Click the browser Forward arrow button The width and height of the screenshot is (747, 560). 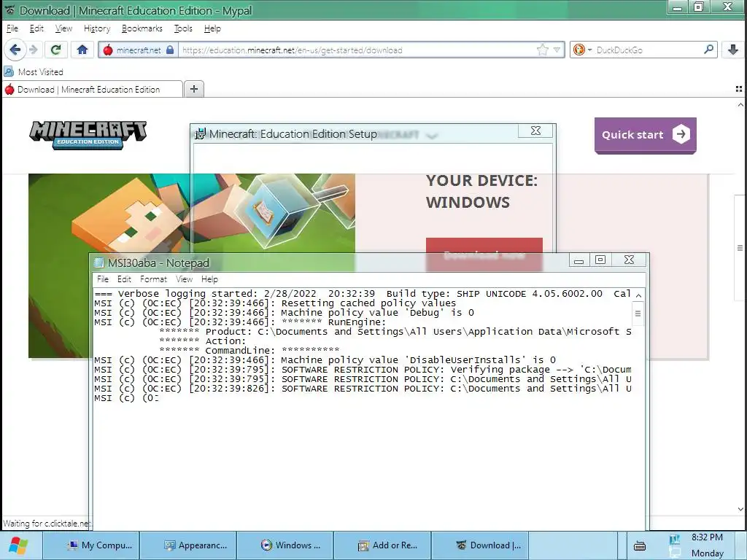[34, 50]
